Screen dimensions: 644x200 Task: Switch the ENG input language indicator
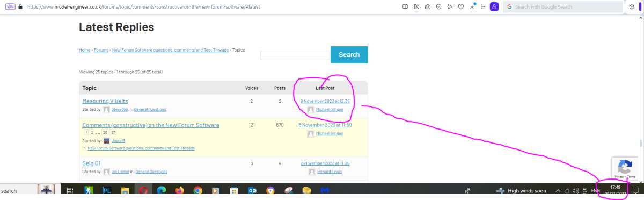[595, 191]
